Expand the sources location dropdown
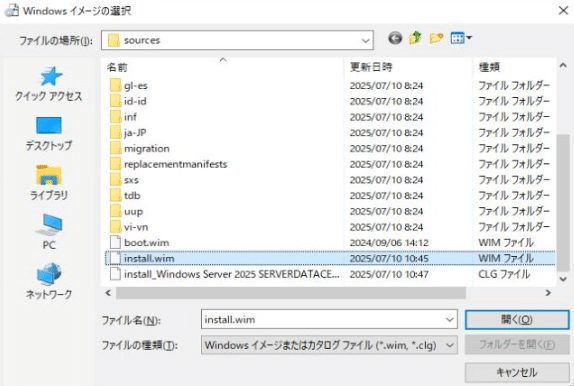 pos(365,40)
